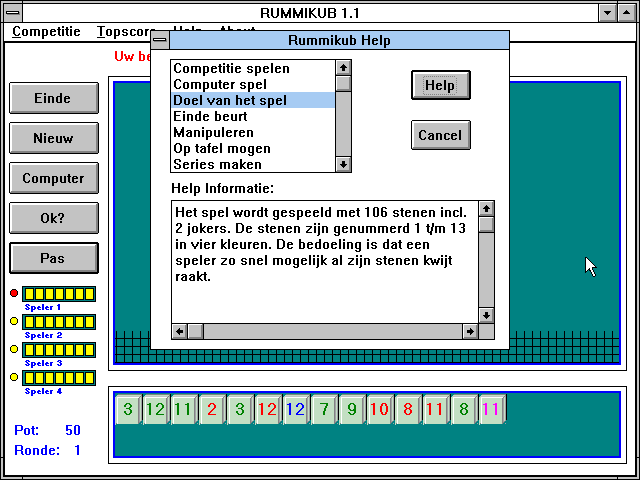Open the Competitie menu

coord(46,31)
